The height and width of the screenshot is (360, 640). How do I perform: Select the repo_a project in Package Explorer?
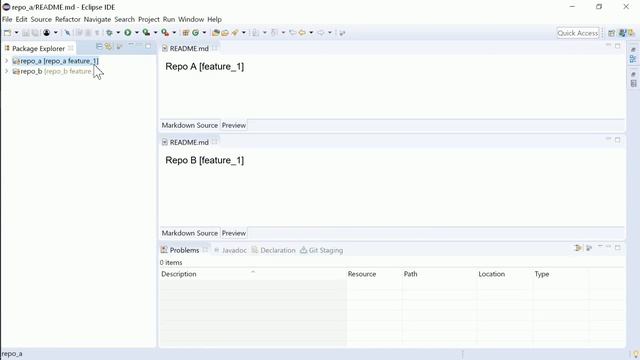click(x=55, y=61)
